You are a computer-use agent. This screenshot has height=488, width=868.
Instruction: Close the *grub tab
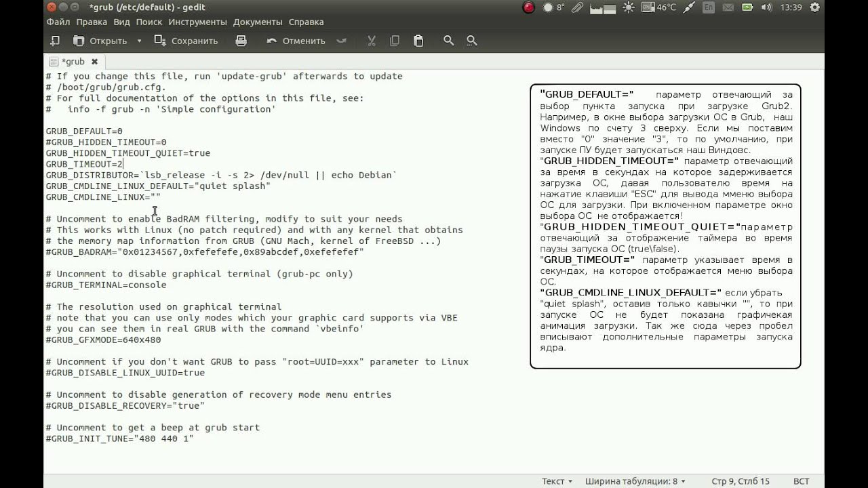[95, 62]
